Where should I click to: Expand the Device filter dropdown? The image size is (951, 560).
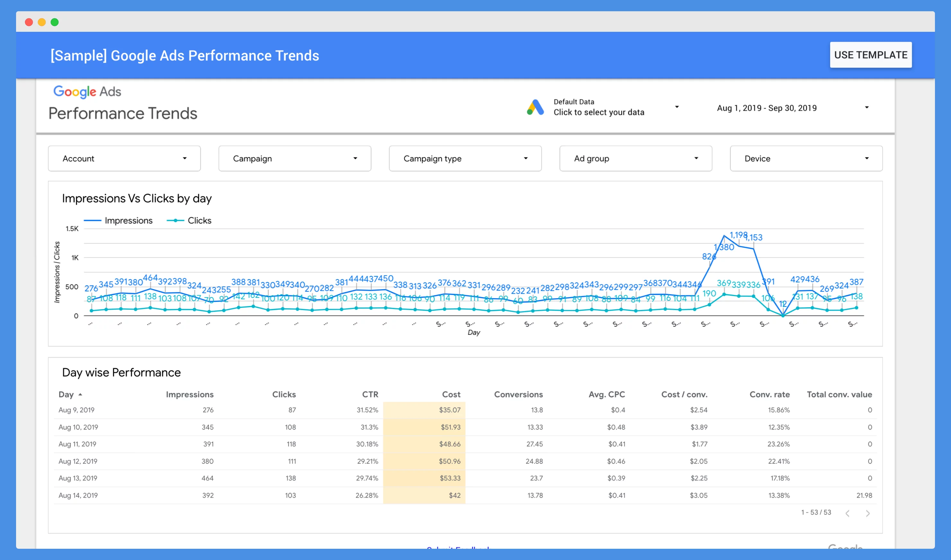(x=806, y=158)
